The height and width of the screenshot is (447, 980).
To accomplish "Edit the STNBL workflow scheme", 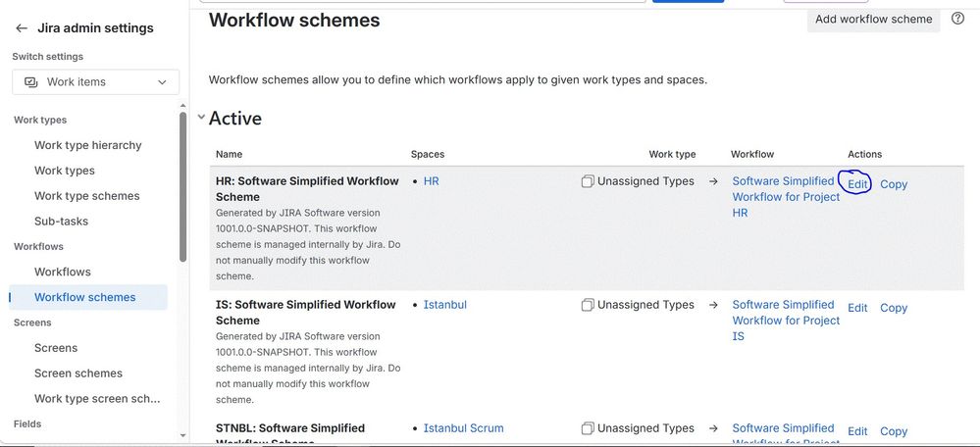I will pyautogui.click(x=857, y=431).
